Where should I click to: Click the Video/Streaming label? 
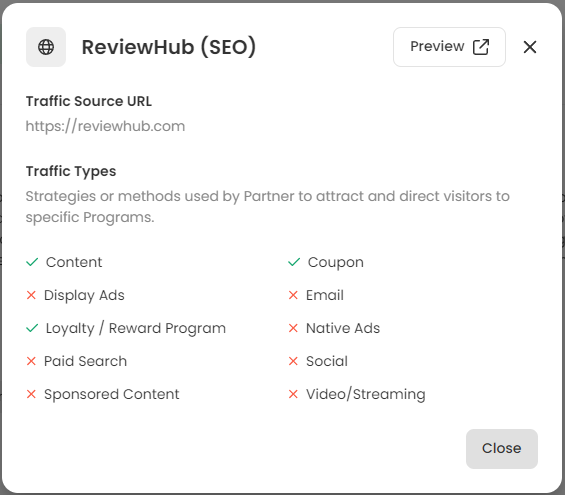366,394
